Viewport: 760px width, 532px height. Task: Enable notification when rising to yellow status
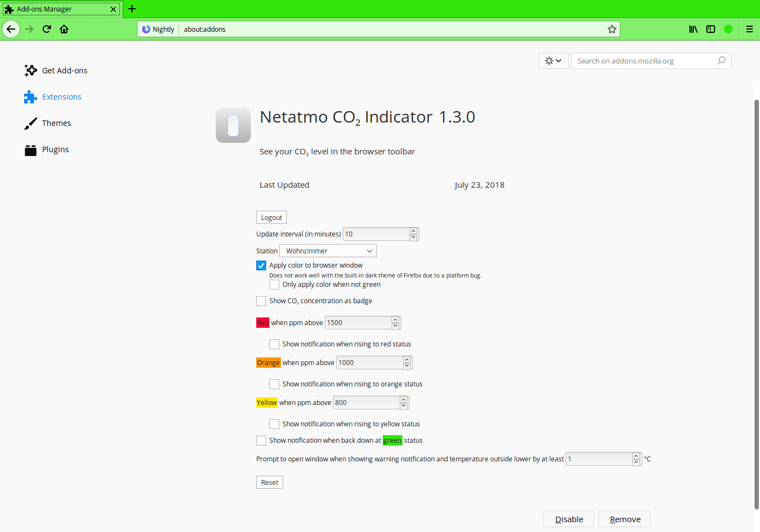click(x=274, y=424)
